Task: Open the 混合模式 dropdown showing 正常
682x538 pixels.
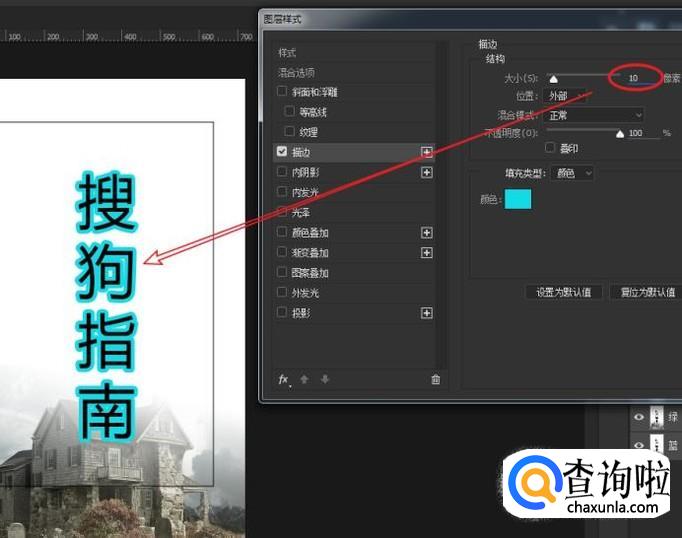Action: coord(593,115)
